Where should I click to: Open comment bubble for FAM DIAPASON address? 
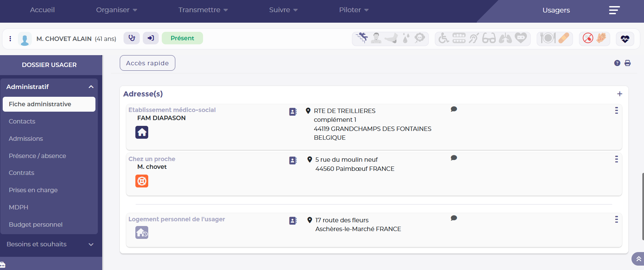pos(454,109)
